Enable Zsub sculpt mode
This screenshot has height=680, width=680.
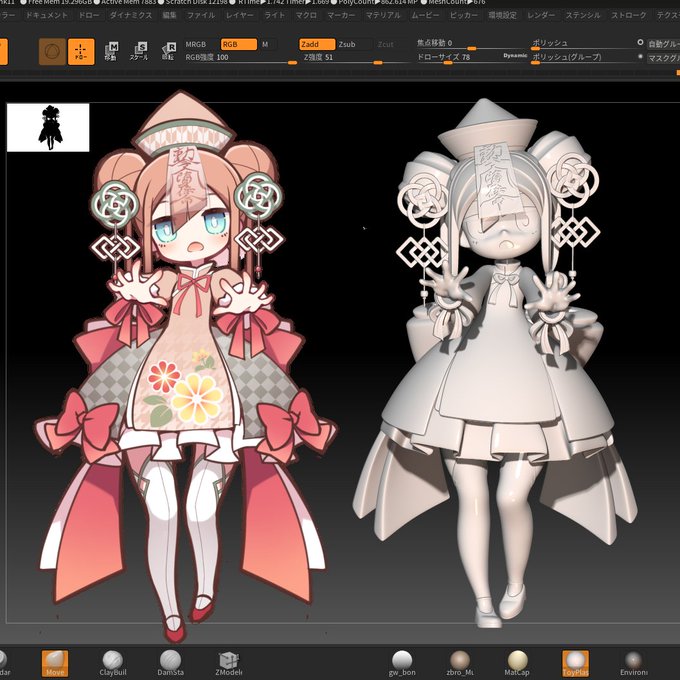(x=347, y=44)
